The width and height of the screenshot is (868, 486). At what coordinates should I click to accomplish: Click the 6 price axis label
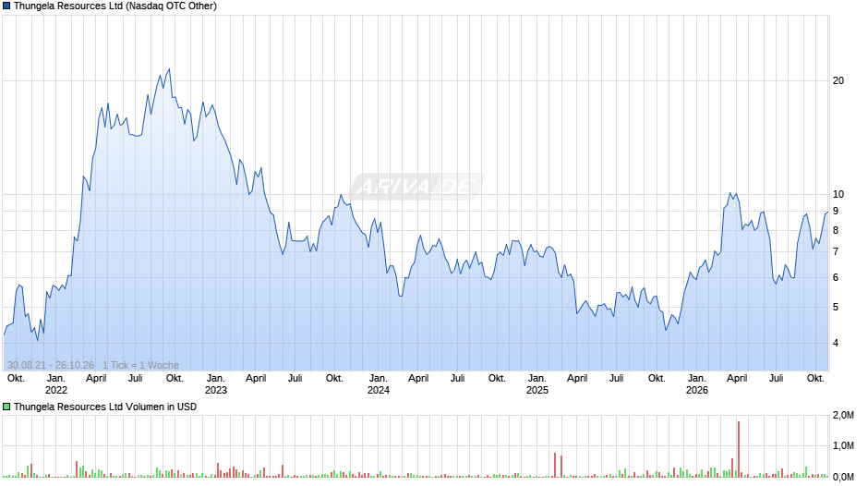click(x=836, y=277)
